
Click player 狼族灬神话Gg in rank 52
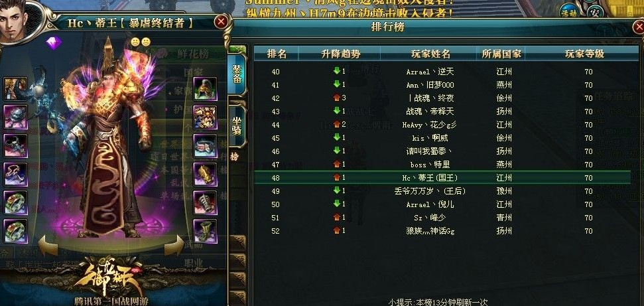[x=430, y=231]
